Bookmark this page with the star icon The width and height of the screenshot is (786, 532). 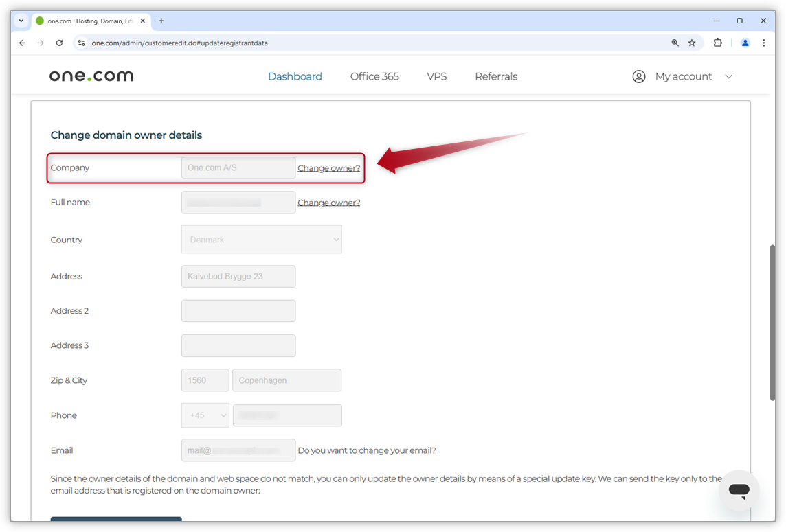click(692, 43)
